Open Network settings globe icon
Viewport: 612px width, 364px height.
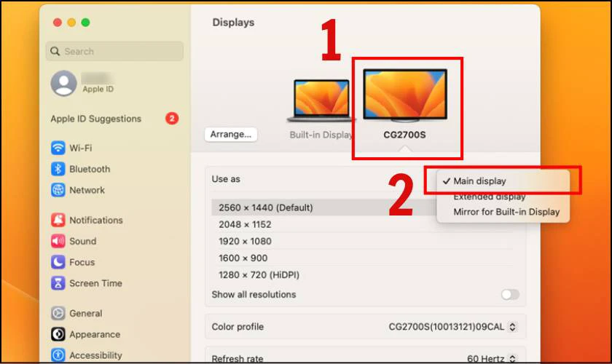(58, 190)
